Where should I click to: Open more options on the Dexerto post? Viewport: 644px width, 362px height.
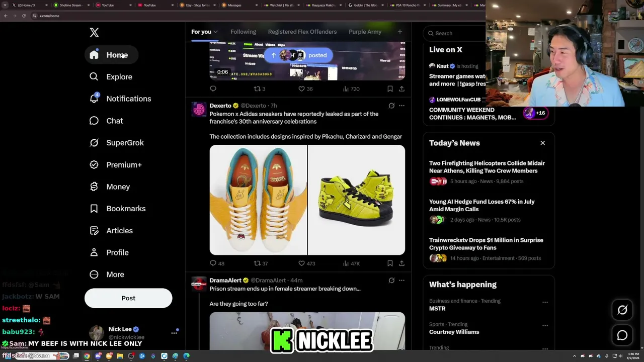[x=401, y=106]
